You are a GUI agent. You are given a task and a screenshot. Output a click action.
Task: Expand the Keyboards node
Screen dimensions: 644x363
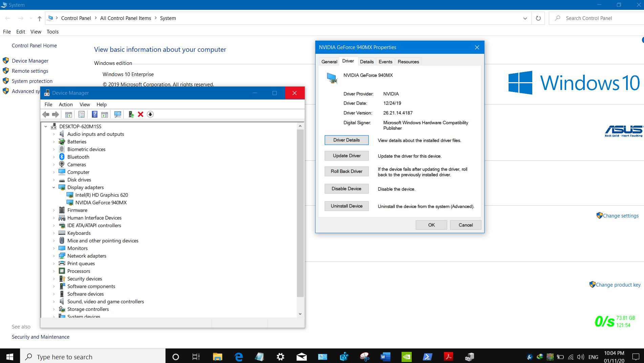(54, 233)
